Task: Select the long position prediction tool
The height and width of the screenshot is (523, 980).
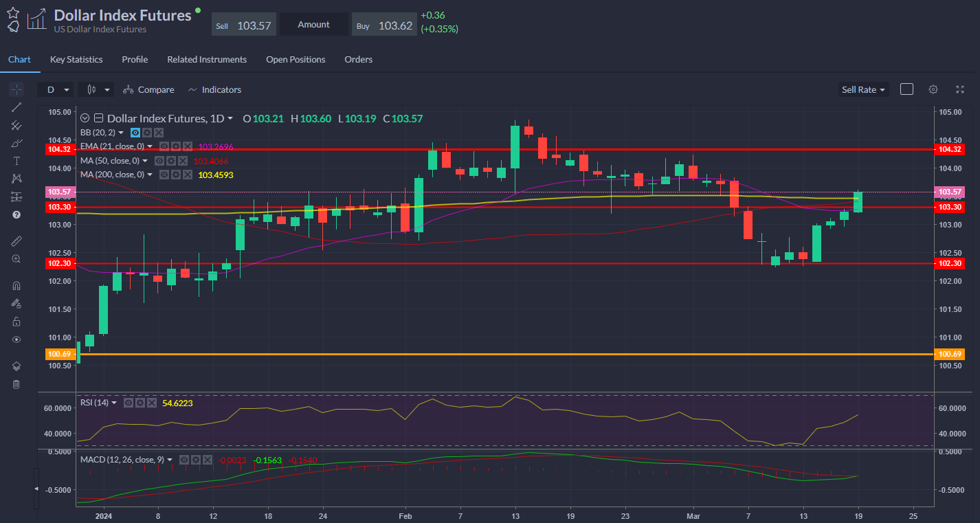Action: 16,197
